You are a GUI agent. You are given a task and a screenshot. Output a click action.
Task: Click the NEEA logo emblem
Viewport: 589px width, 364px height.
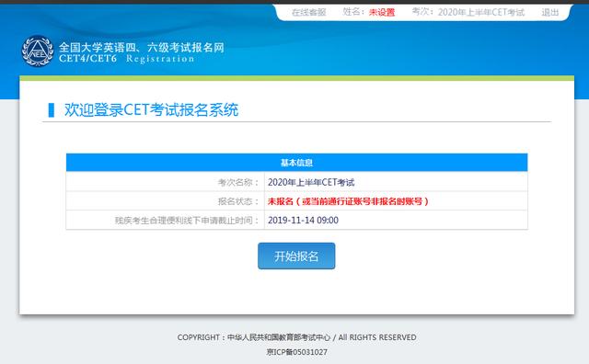point(38,51)
